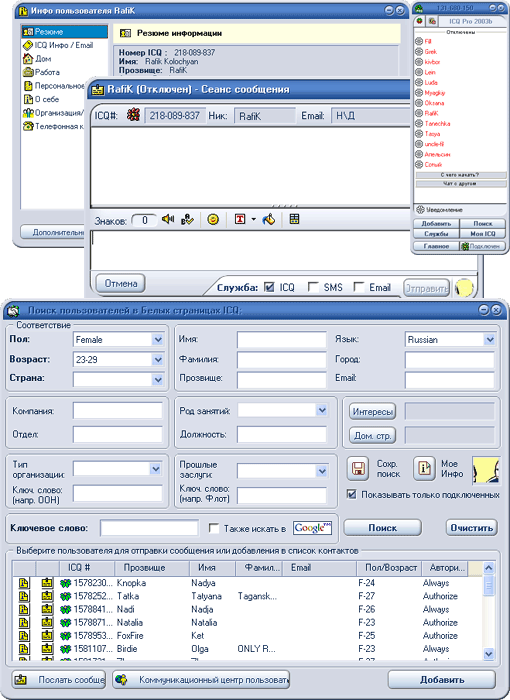Viewport: 510px width, 700px height.
Task: Click the spell check icon in message toolbar
Action: click(187, 220)
